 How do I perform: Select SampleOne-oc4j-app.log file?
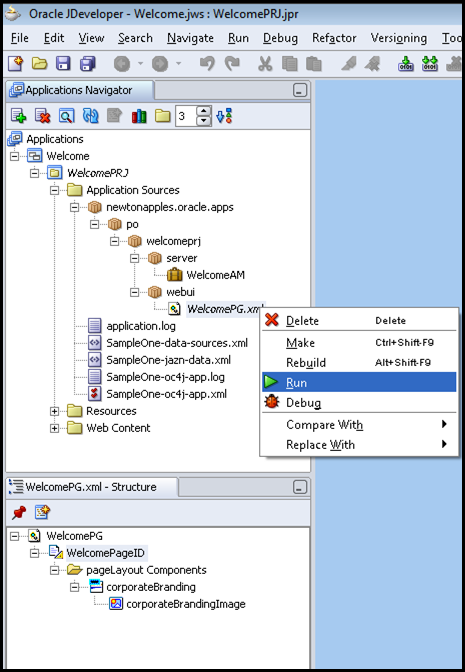165,377
